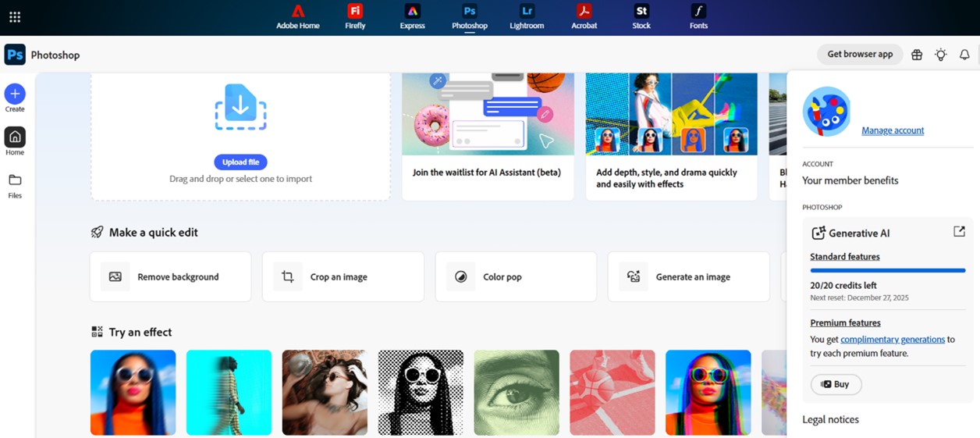Click the generative credits progress bar
980x438 pixels.
(x=887, y=270)
